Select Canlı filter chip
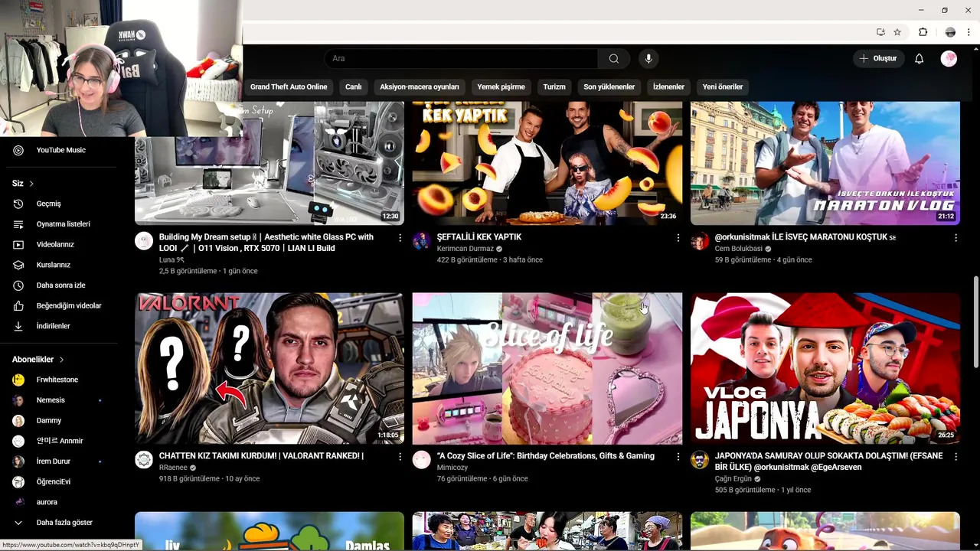This screenshot has height=551, width=980. [353, 86]
